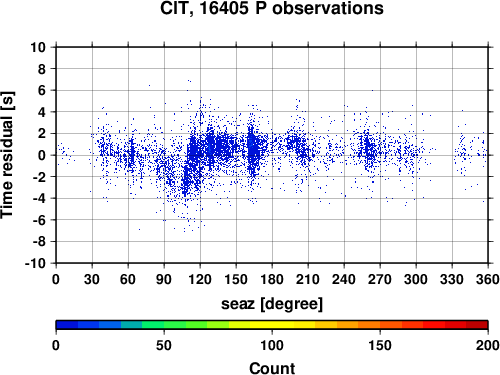
Task: Click the y-axis tick label 0
Action: click(42, 155)
